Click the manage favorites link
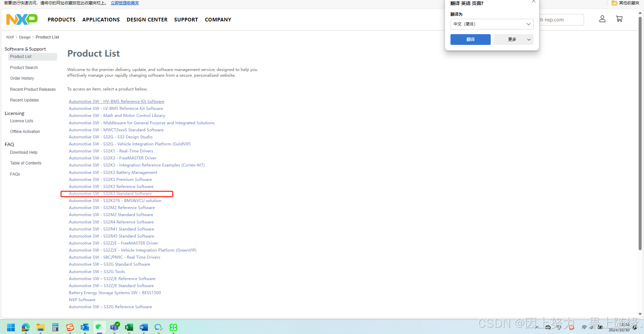 point(125,3)
